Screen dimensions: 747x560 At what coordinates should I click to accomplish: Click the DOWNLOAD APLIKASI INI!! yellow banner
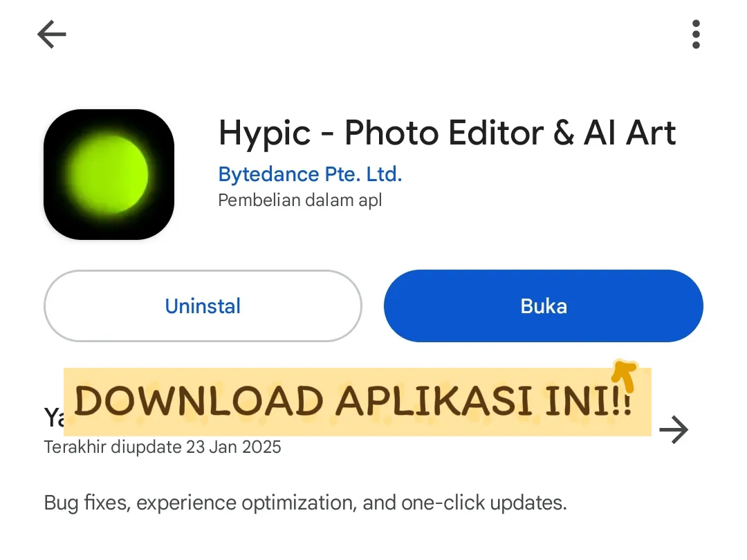click(358, 402)
